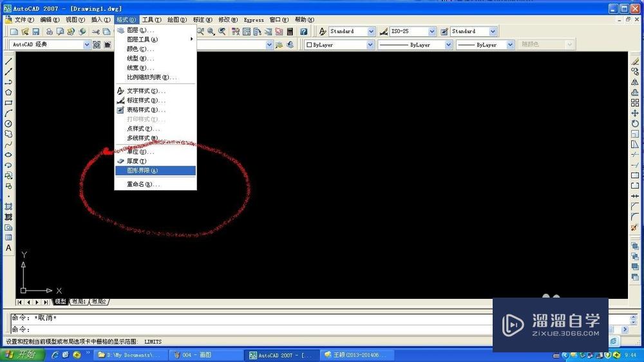Image resolution: width=644 pixels, height=362 pixels.
Task: Click the Mirror tool icon
Action: click(635, 82)
